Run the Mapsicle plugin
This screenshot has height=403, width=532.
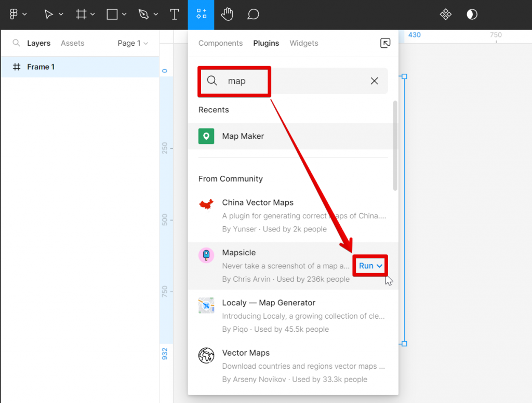366,265
